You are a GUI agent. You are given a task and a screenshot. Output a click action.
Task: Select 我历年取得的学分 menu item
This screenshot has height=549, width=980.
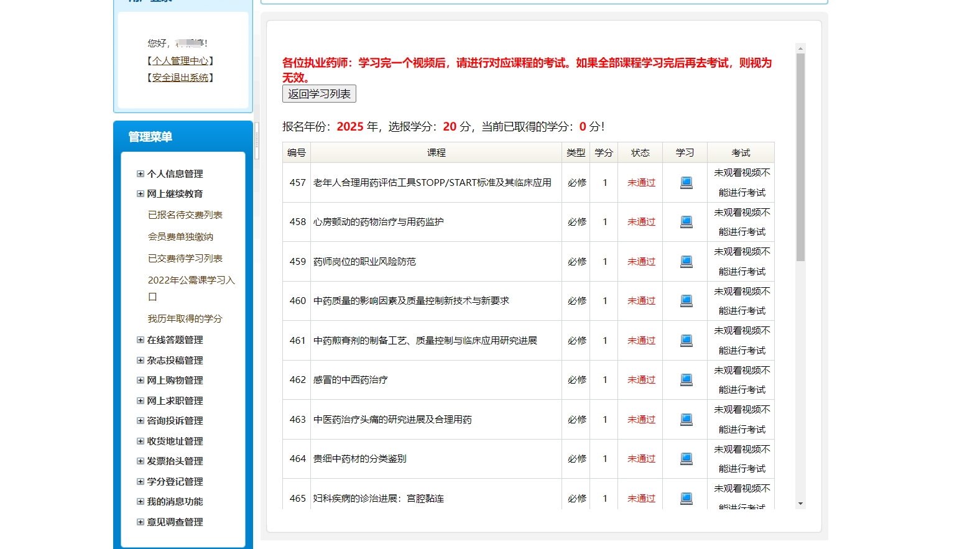[185, 319]
